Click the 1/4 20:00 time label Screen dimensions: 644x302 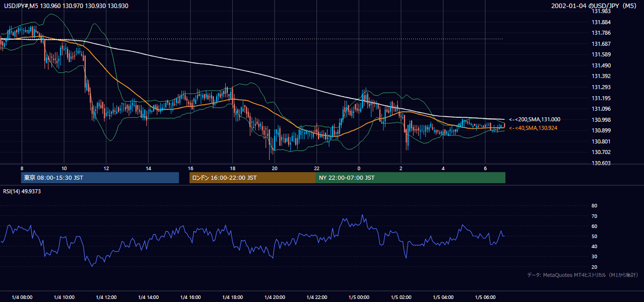[x=275, y=297]
